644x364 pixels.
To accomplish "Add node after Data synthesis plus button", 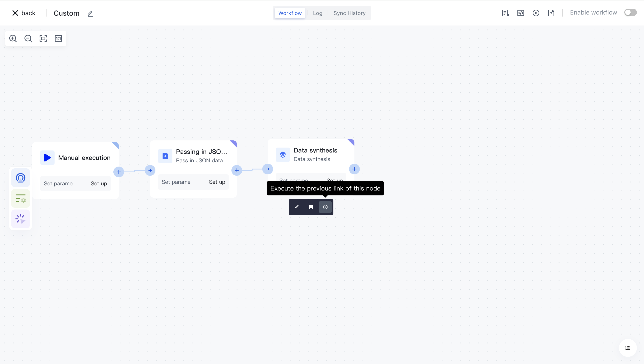I will 354,169.
